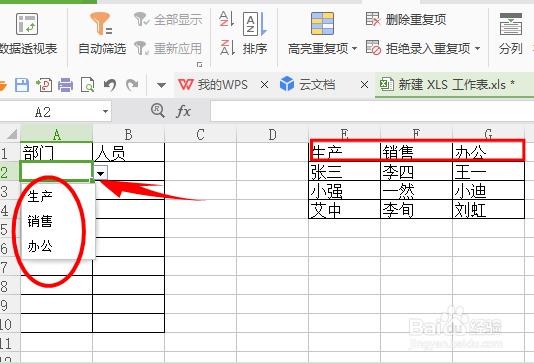Click cell containing 小迪
534x363 pixels.
(488, 190)
